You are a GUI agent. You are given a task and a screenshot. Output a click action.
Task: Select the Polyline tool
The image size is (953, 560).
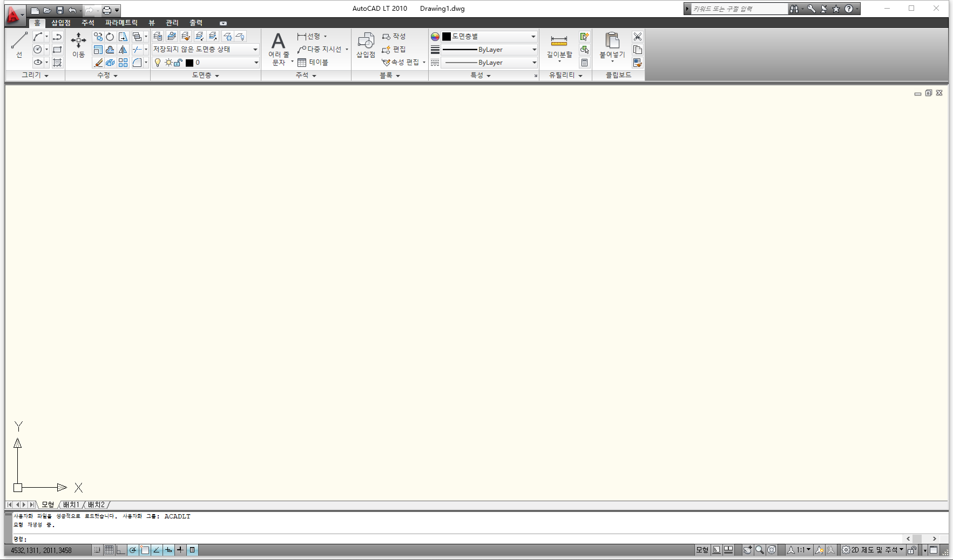point(57,37)
